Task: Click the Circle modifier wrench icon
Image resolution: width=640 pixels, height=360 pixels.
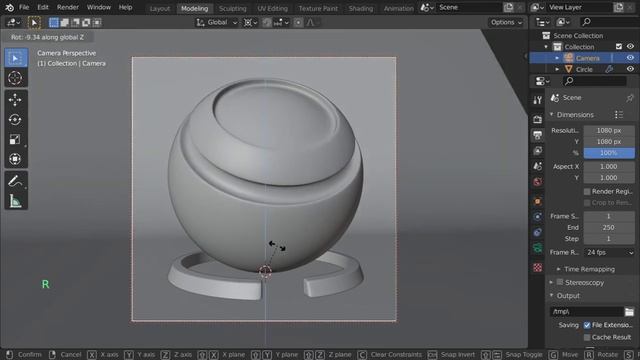Action: (x=609, y=69)
